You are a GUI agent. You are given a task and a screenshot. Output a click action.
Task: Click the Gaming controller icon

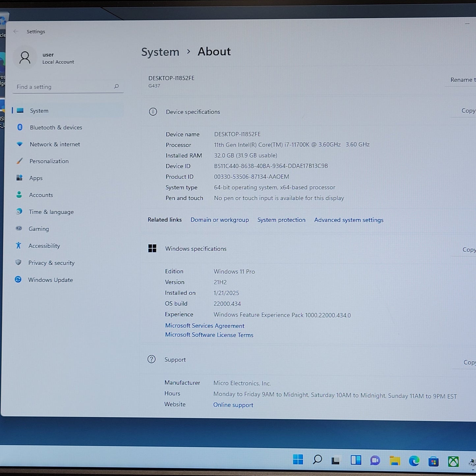point(19,228)
